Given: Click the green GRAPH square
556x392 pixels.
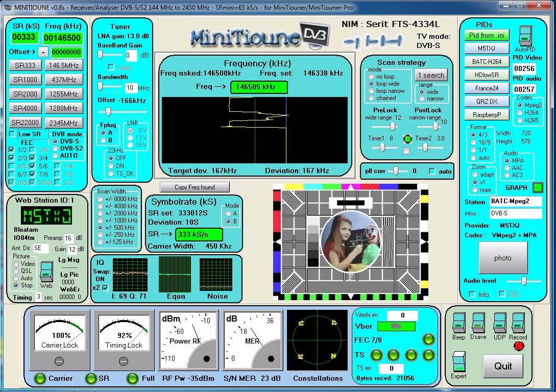Looking at the screenshot, I should pos(538,187).
